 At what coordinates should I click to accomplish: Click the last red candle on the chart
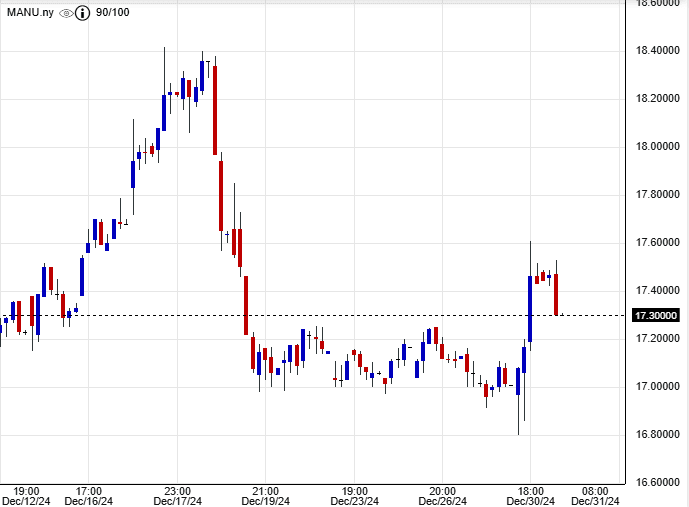coord(556,294)
